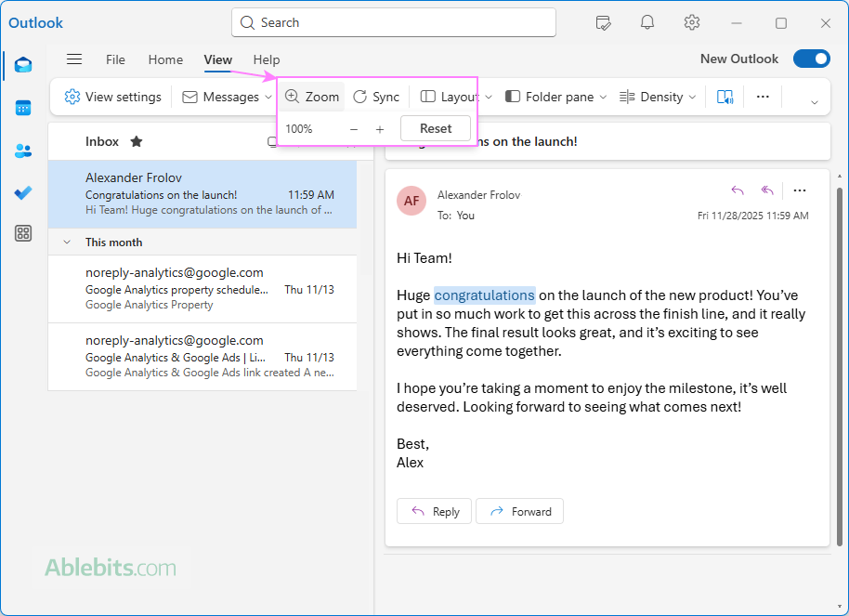The height and width of the screenshot is (616, 849).
Task: Click into the Search box
Action: pyautogui.click(x=393, y=22)
